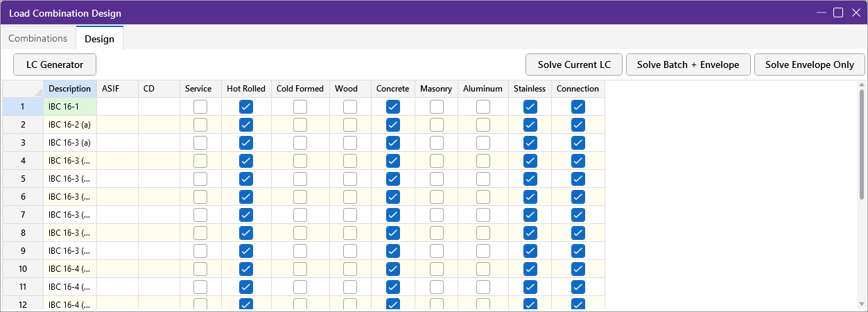
Task: Uncheck Connection checkbox in row 7
Action: 578,215
